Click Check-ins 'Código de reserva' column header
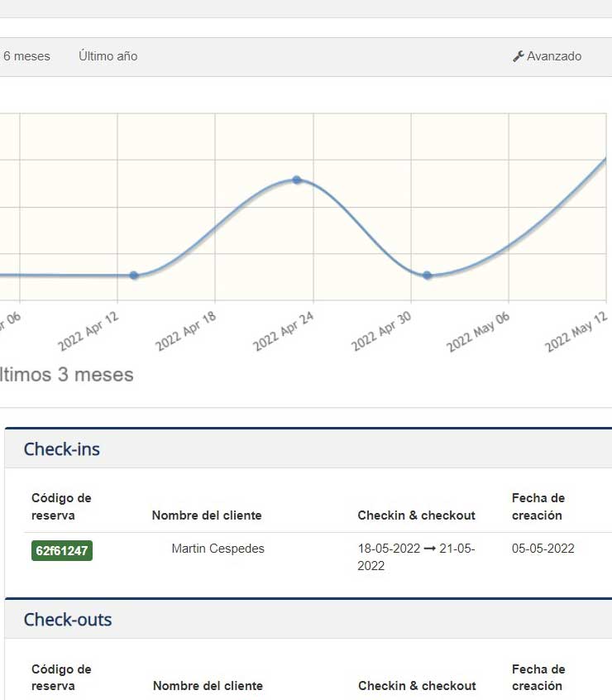 pyautogui.click(x=61, y=506)
